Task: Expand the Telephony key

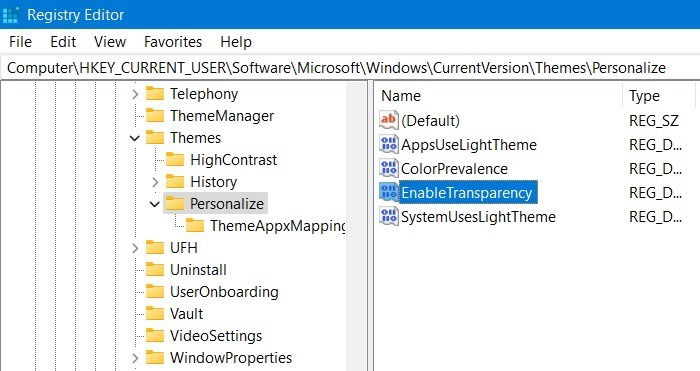Action: click(x=135, y=94)
